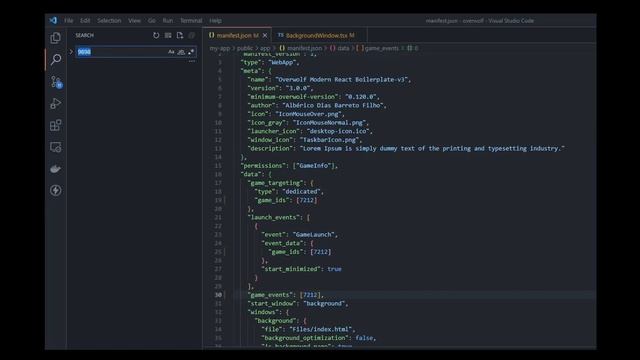Click the "start_minimized" key

tap(291, 269)
